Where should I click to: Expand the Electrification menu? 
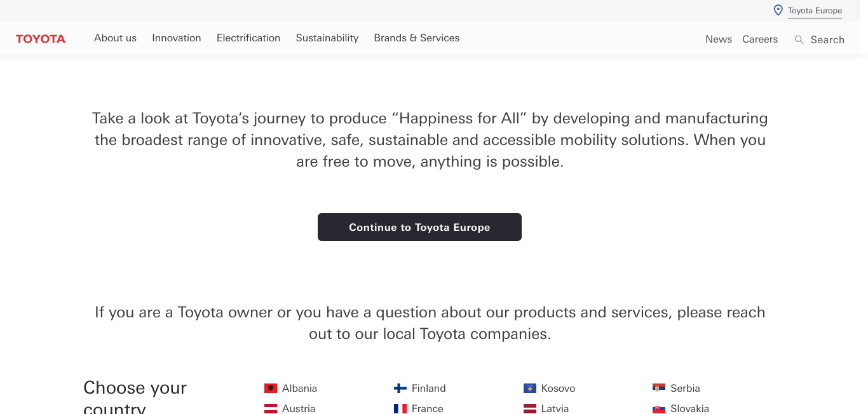[248, 38]
